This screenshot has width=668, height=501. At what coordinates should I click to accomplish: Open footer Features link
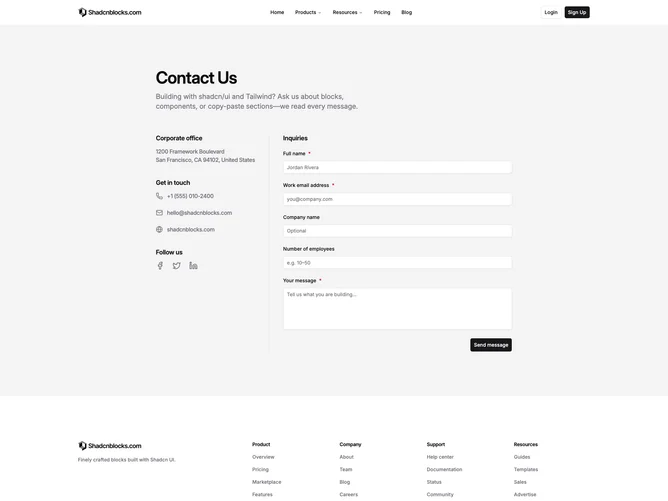click(x=262, y=494)
